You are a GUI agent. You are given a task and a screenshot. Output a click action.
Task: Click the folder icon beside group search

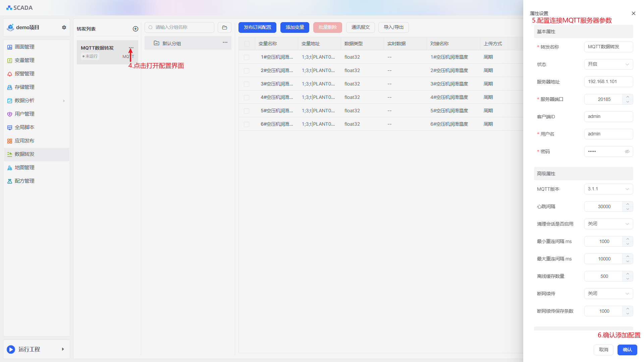tap(224, 27)
